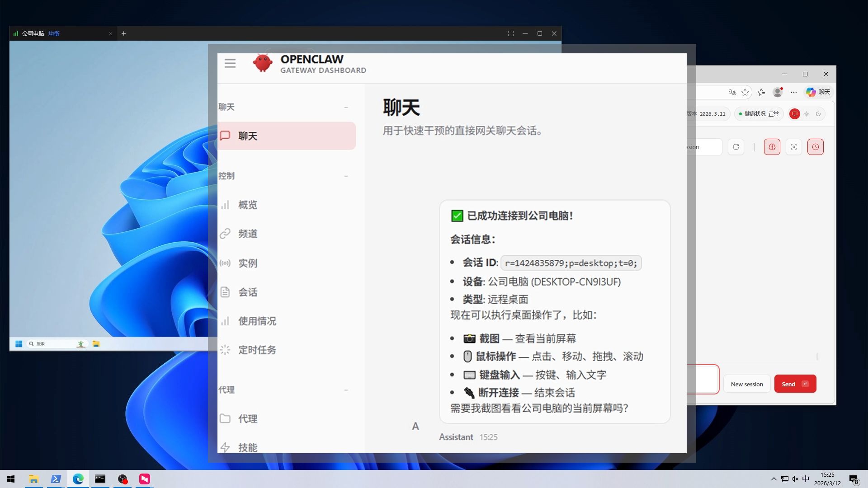This screenshot has width=868, height=488.
Task: Open the Copilot 聊天 button
Action: coord(818,92)
